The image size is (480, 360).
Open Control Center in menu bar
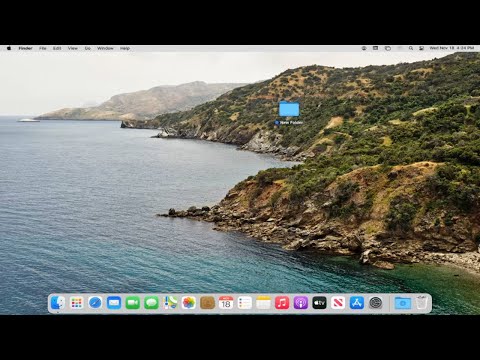point(422,48)
